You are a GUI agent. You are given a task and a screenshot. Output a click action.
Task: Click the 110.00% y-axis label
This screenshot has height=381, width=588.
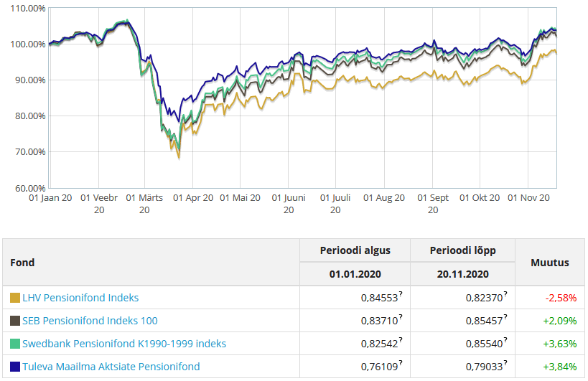[28, 8]
